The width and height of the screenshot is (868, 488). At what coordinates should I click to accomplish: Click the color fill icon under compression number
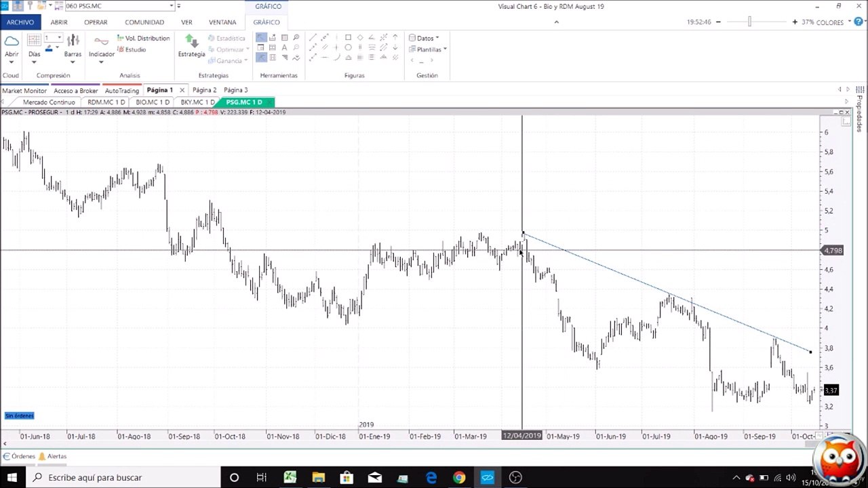pos(49,48)
